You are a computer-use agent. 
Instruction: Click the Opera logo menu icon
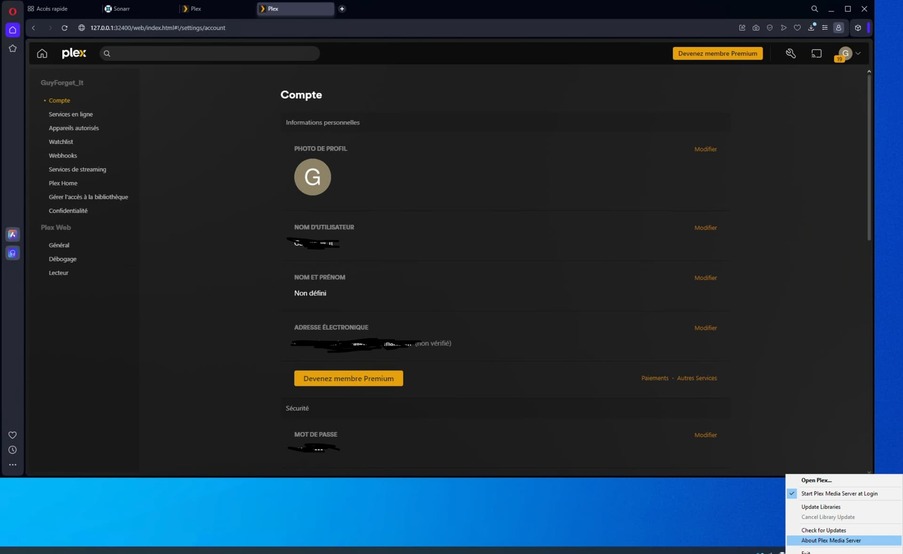(x=13, y=11)
